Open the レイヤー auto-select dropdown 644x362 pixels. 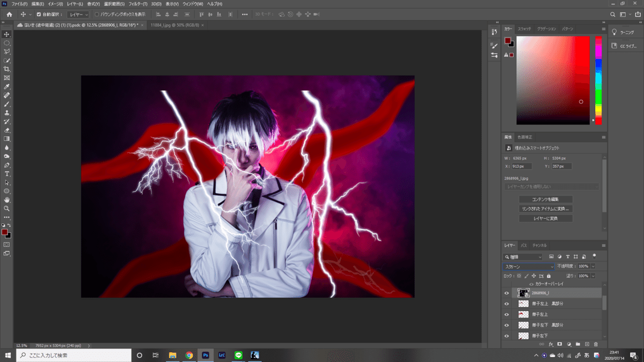pyautogui.click(x=78, y=14)
